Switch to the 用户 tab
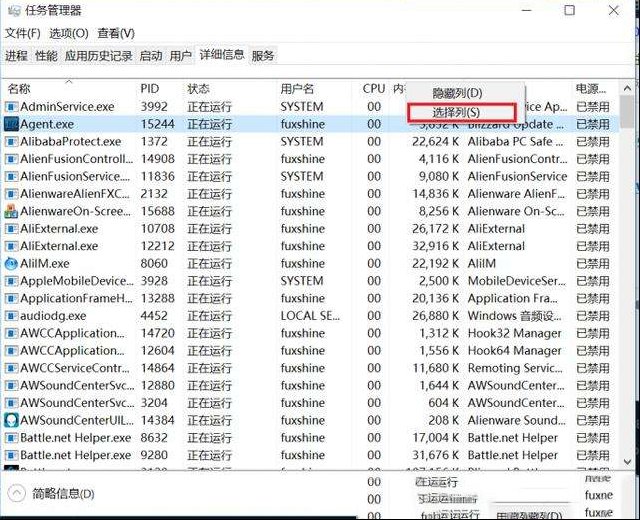The height and width of the screenshot is (520, 640). click(180, 56)
